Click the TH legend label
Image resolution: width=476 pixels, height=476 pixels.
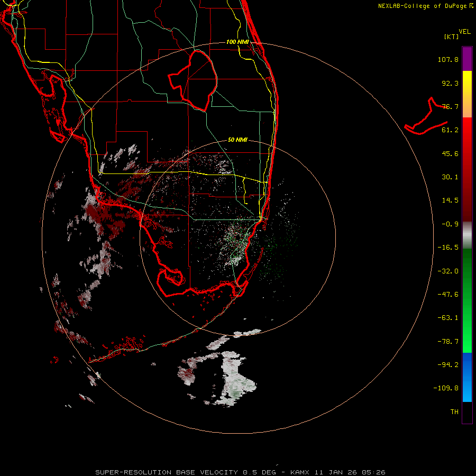point(454,412)
